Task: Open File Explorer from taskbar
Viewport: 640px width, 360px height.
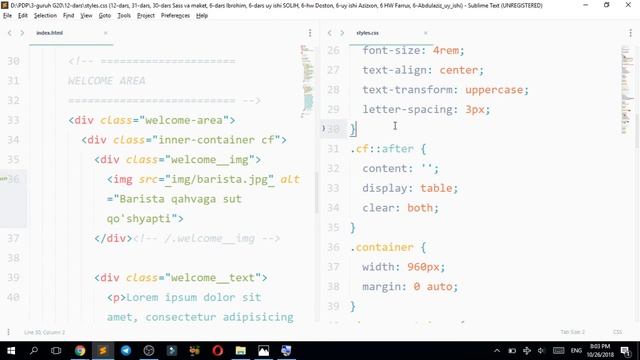Action: pyautogui.click(x=241, y=351)
